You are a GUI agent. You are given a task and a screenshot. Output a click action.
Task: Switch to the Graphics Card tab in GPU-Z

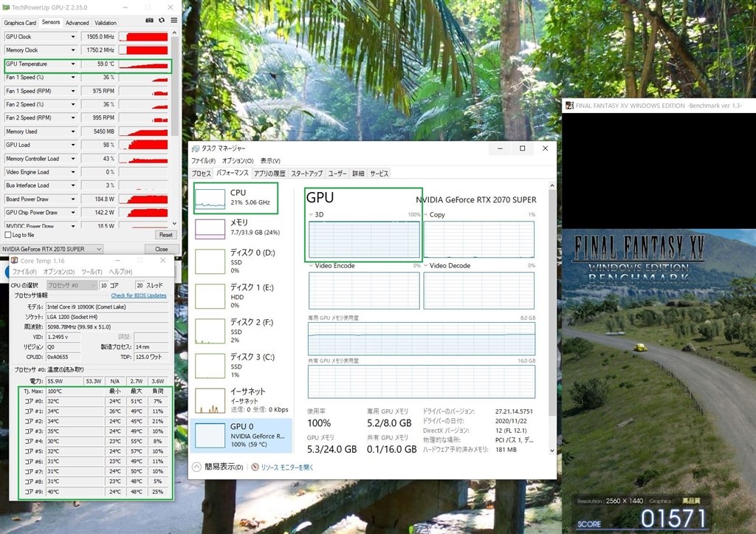click(x=20, y=23)
